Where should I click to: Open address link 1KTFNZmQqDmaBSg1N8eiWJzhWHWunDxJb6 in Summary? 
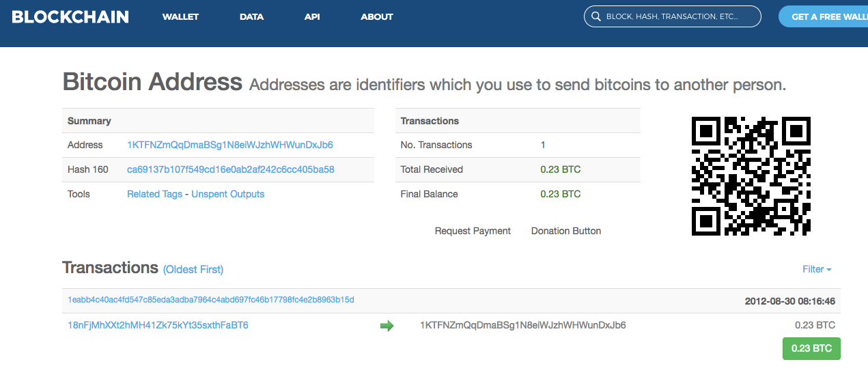[230, 145]
